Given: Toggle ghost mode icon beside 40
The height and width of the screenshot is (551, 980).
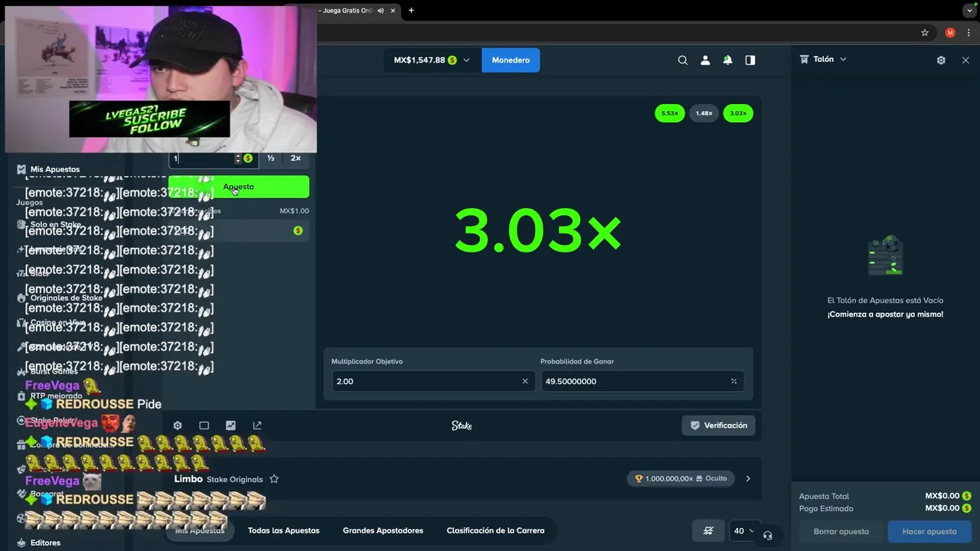Looking at the screenshot, I should point(708,530).
